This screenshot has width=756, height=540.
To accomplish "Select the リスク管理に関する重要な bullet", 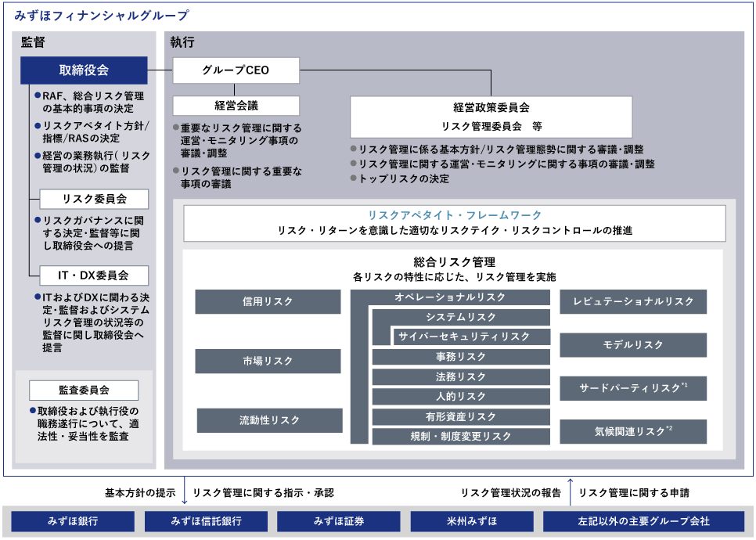I will [x=242, y=171].
